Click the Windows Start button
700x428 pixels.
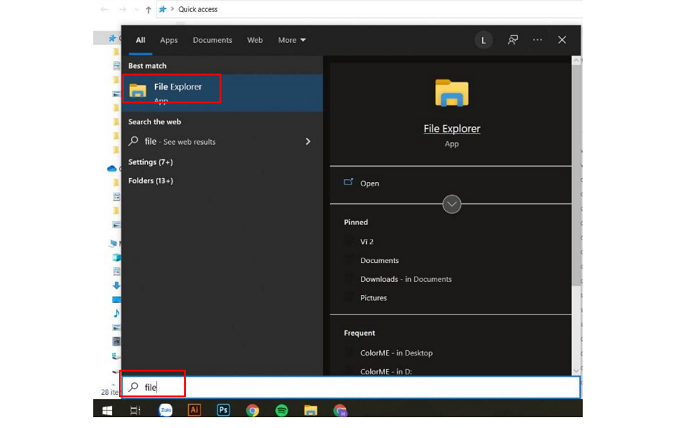click(106, 410)
